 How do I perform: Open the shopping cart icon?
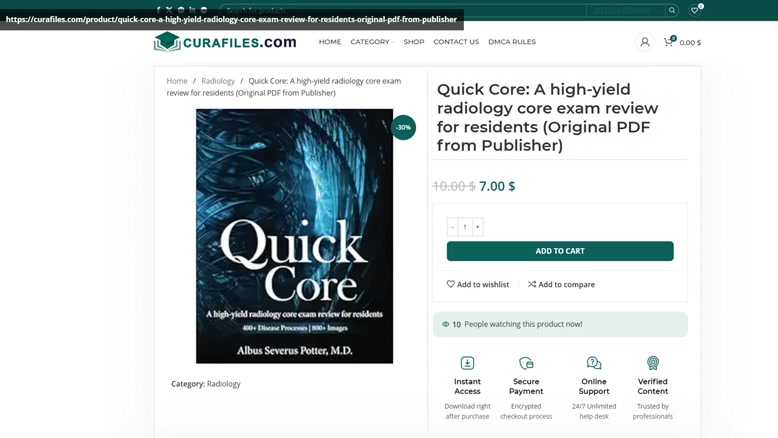point(668,42)
